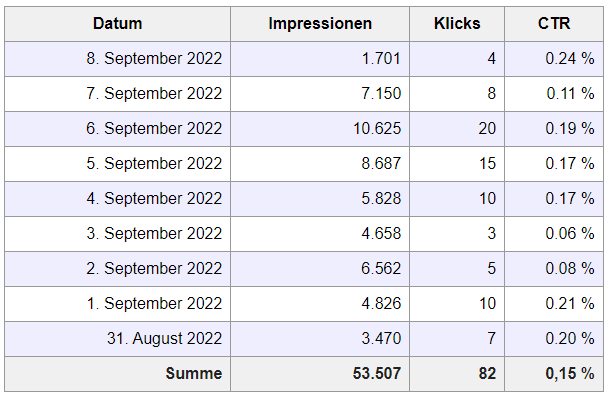
Task: Click the Summe label in footer row
Action: 194,374
